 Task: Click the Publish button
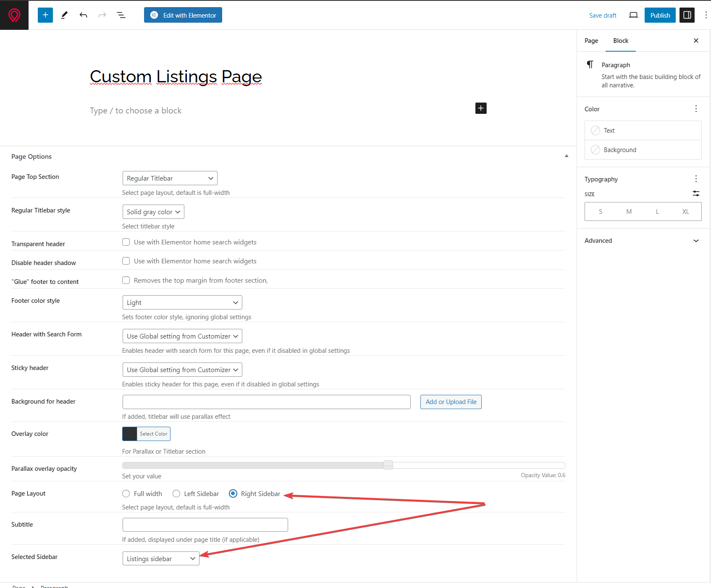tap(660, 15)
